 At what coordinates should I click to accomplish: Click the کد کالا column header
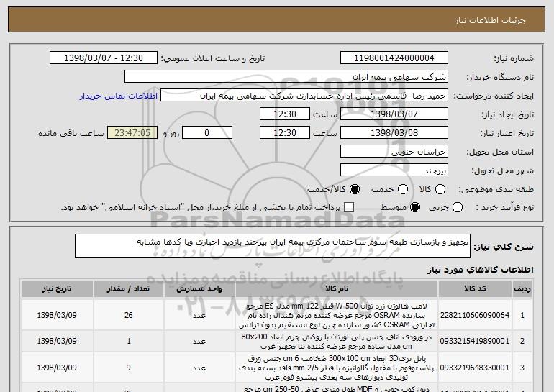[475, 289]
